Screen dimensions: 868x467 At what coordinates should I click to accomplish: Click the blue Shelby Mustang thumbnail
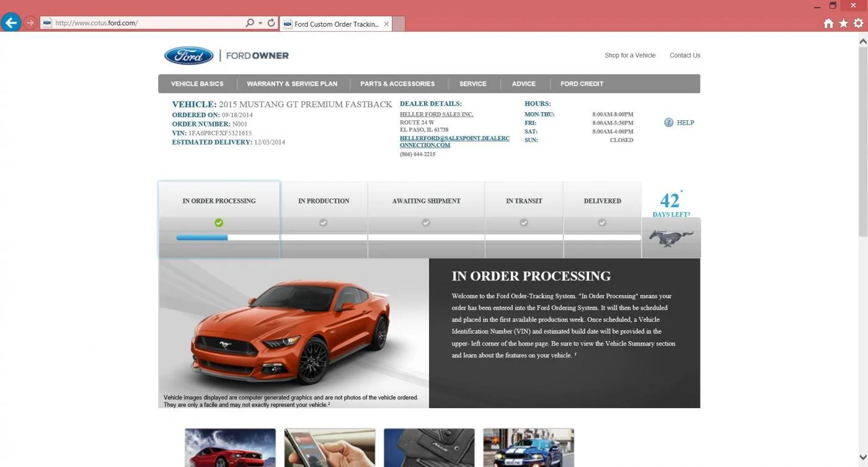[528, 448]
